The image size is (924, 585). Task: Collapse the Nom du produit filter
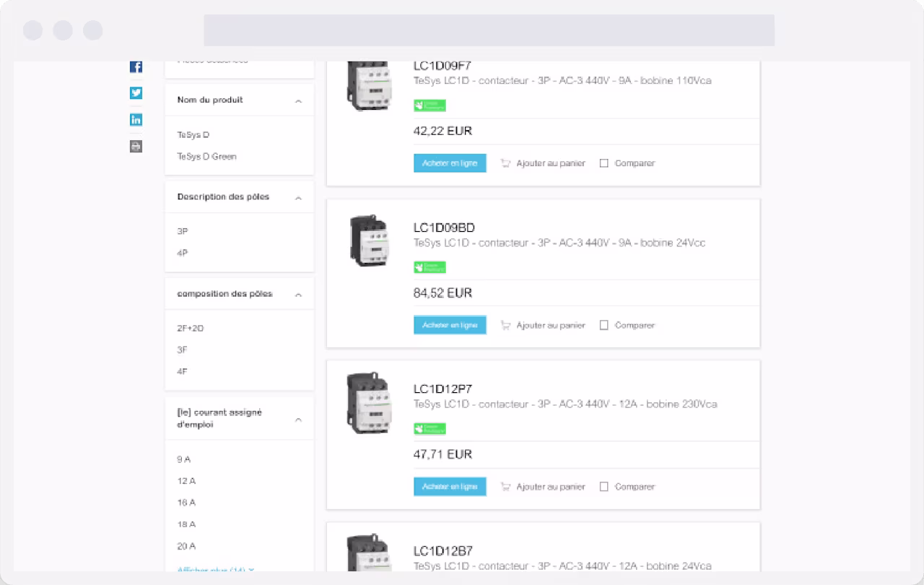[298, 101]
